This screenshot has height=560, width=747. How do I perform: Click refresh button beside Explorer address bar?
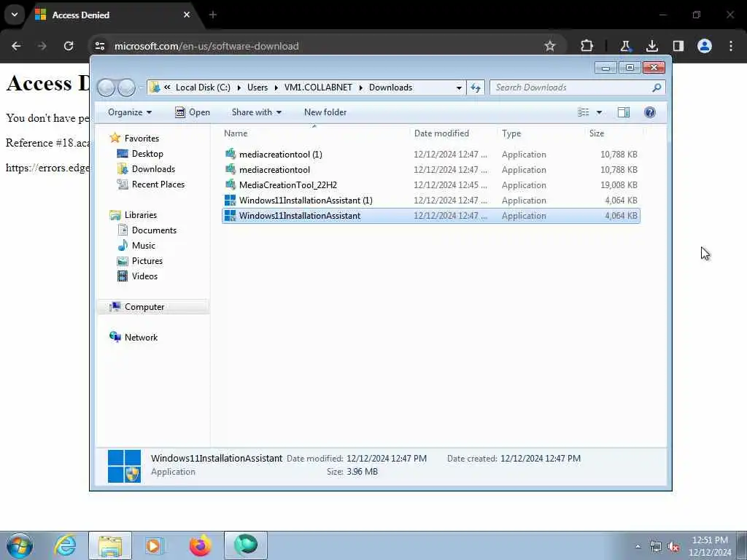click(476, 87)
